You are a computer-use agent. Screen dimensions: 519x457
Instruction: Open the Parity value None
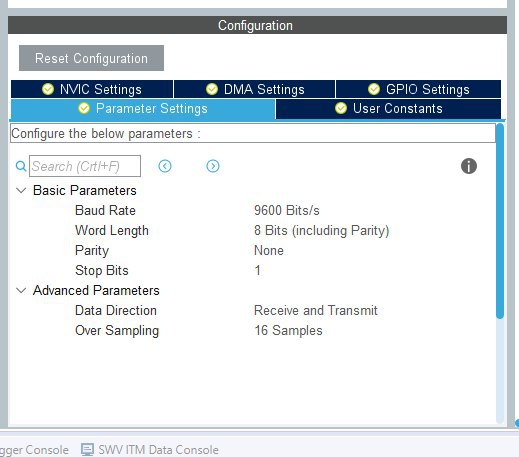pyautogui.click(x=269, y=251)
